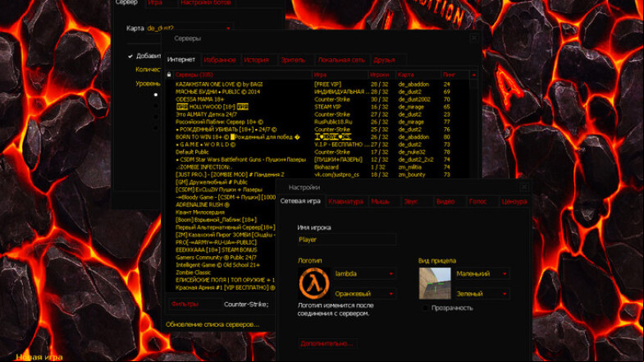Switch to the Локальная сеть tab

coord(341,60)
